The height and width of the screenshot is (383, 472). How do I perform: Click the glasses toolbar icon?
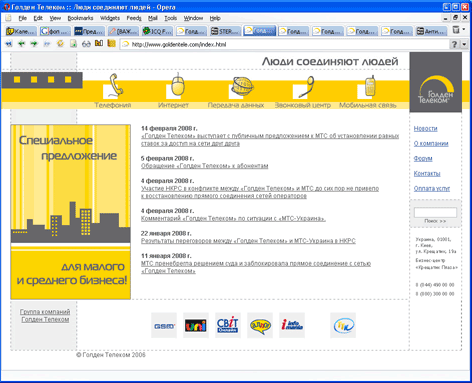pyautogui.click(x=86, y=44)
